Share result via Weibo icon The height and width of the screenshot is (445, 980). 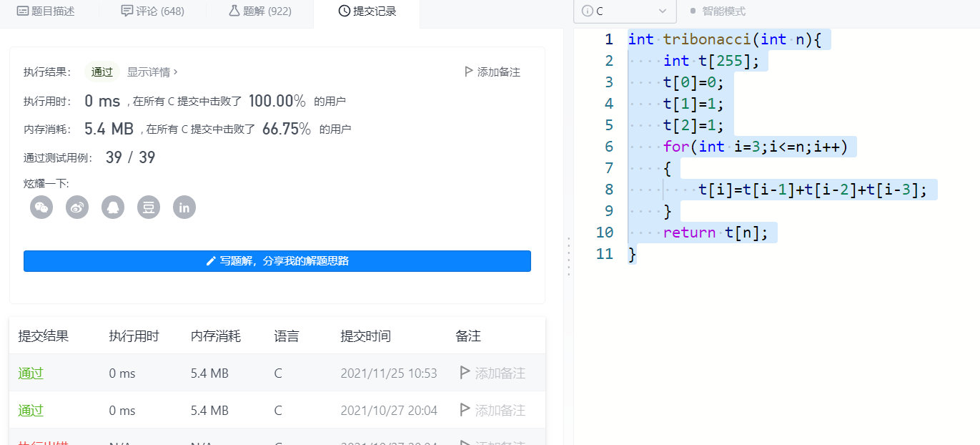[77, 207]
